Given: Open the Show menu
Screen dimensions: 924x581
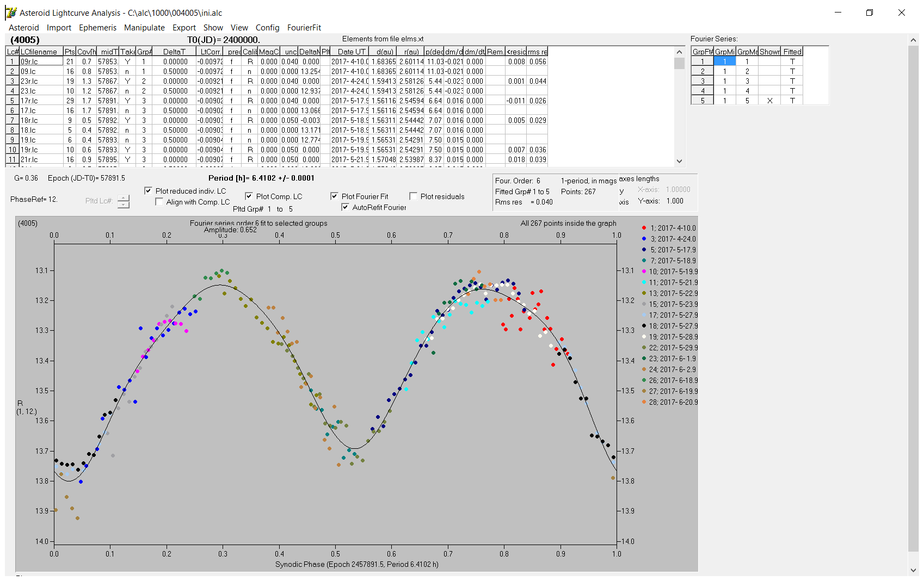Looking at the screenshot, I should point(213,28).
